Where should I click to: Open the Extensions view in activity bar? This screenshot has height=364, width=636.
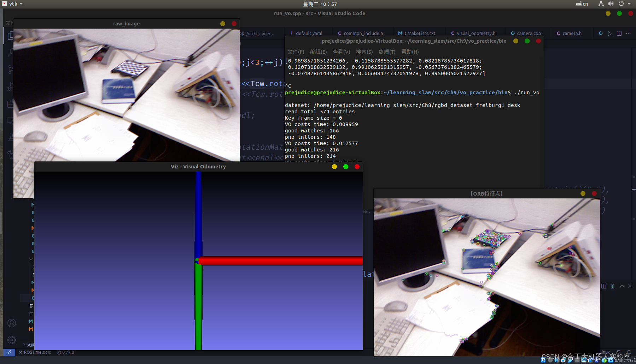11,103
